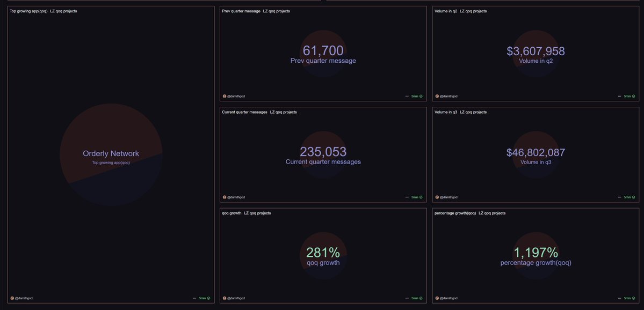Select the 235,053 messages value
The image size is (644, 310).
pyautogui.click(x=323, y=152)
